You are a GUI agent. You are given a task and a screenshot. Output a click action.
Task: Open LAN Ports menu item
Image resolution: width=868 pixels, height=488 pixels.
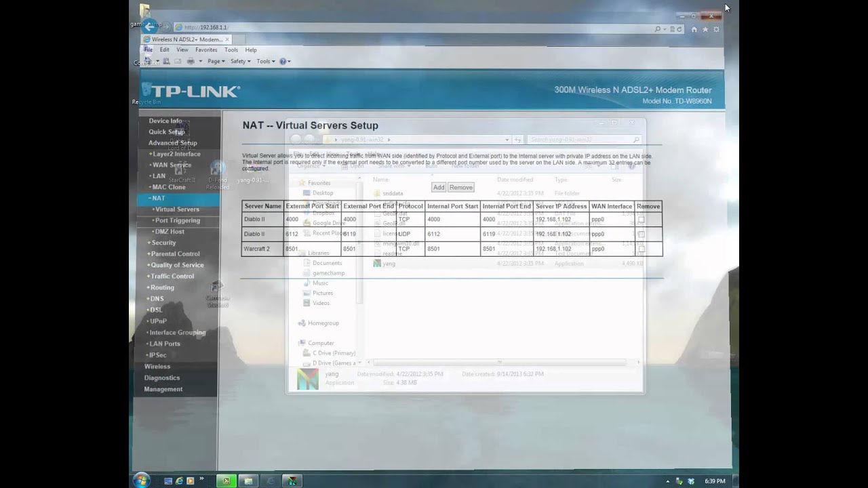(165, 344)
